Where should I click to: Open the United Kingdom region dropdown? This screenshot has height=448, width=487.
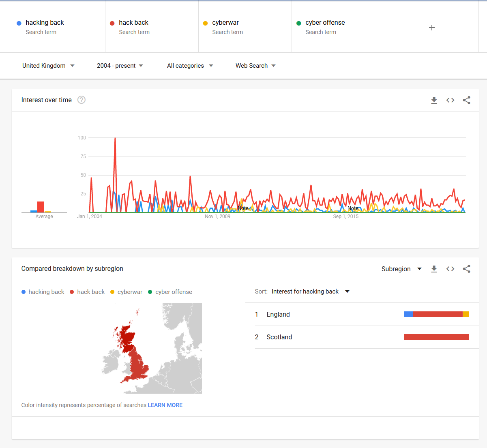click(48, 66)
